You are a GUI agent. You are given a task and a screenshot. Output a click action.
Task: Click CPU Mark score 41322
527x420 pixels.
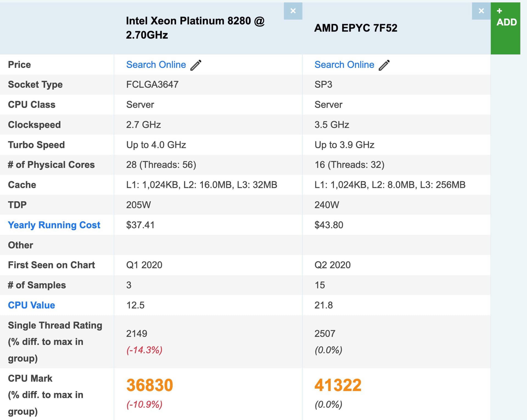[x=338, y=385]
